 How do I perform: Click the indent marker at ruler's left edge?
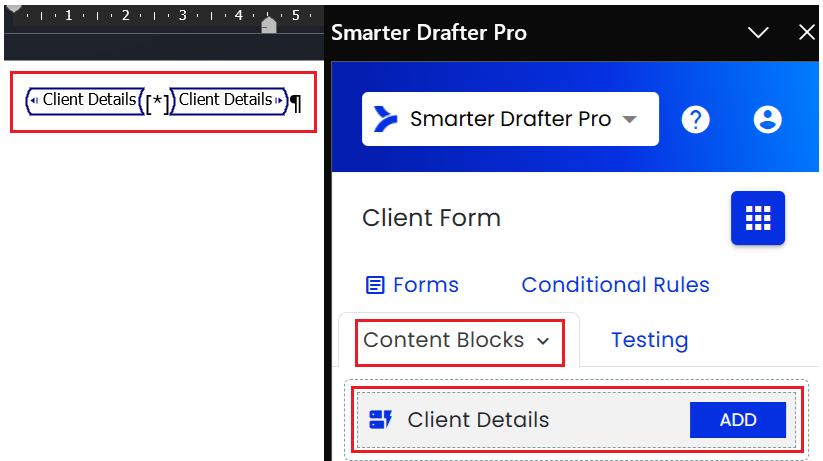[x=14, y=8]
